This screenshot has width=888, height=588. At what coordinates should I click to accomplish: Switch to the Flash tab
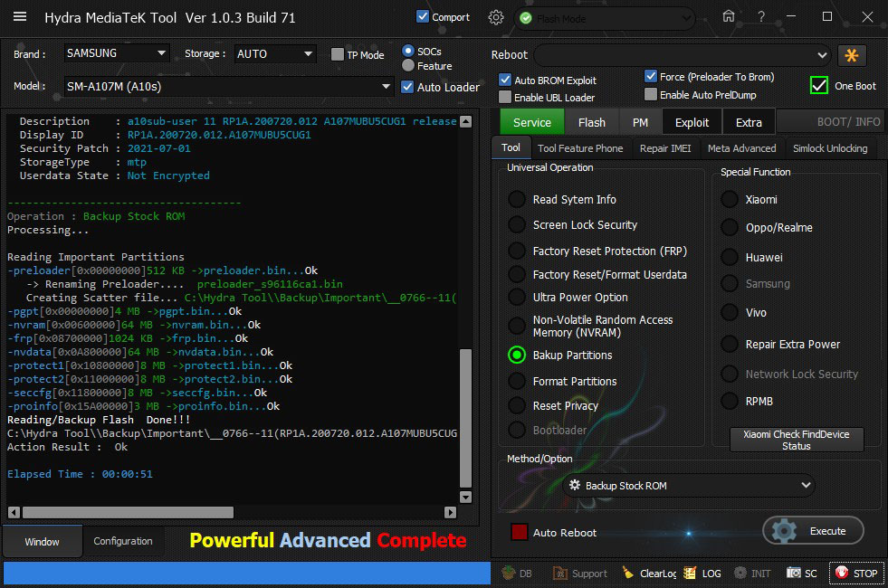click(x=592, y=122)
